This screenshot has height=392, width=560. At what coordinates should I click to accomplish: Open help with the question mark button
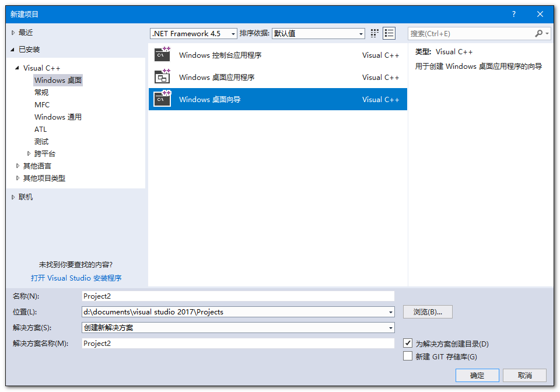click(513, 14)
